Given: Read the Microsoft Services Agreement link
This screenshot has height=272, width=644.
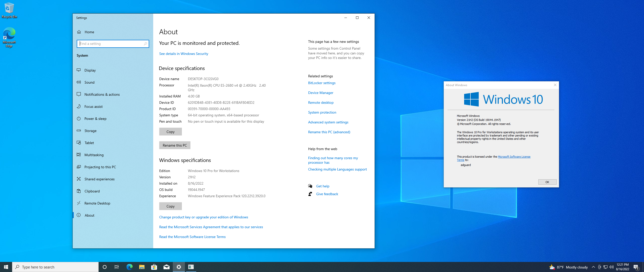Looking at the screenshot, I should click(211, 227).
